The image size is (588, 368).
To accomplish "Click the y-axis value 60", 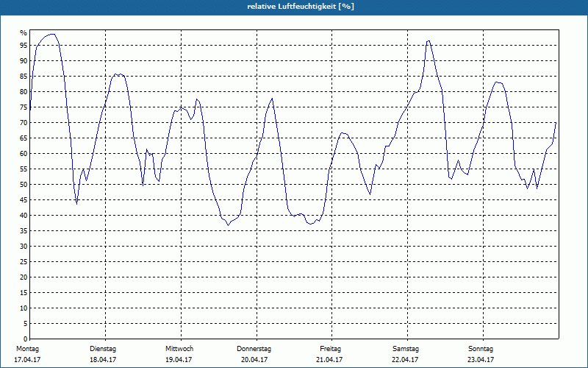I will point(24,154).
